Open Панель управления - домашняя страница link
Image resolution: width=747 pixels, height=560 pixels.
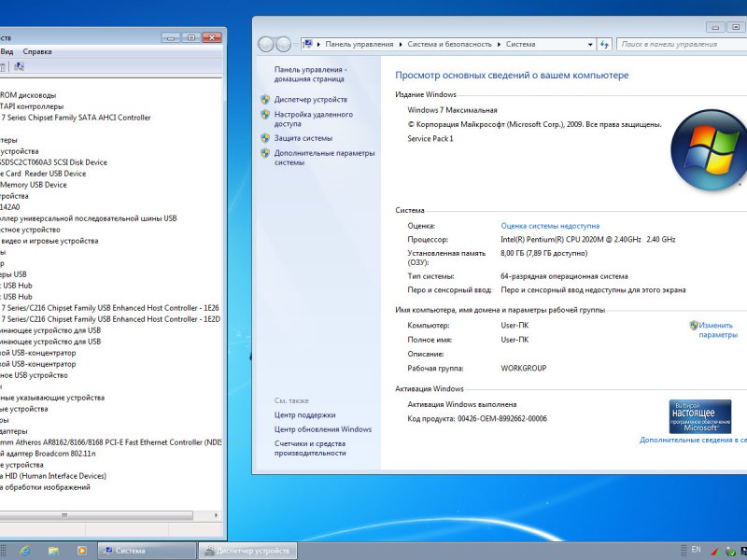tap(311, 75)
